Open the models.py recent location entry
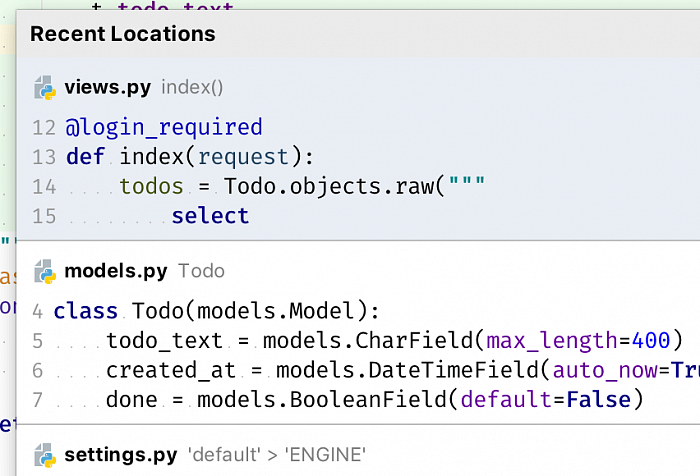 coord(115,271)
